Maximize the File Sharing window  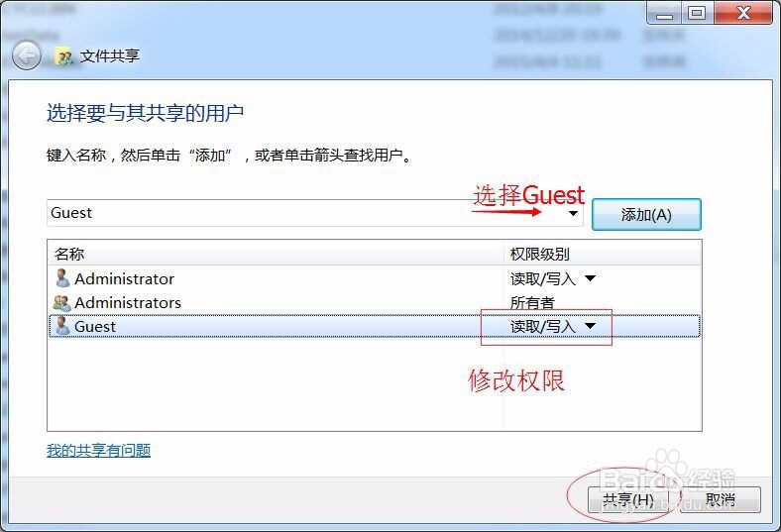(x=697, y=13)
